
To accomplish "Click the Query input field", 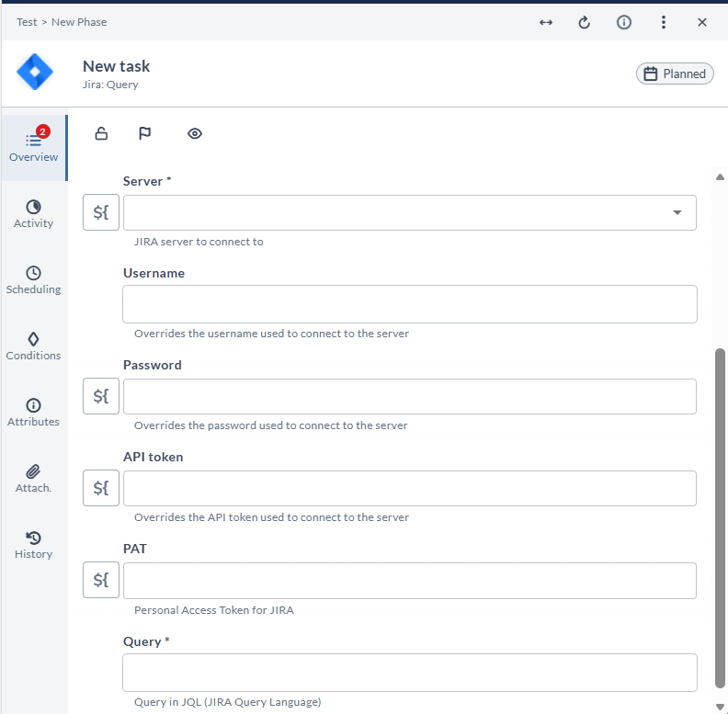I will tap(410, 673).
